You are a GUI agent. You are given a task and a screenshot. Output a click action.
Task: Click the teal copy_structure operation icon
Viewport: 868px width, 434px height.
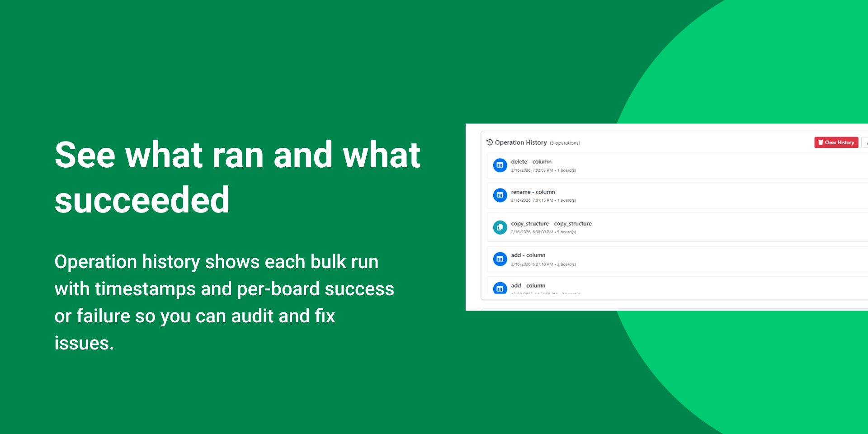(500, 227)
